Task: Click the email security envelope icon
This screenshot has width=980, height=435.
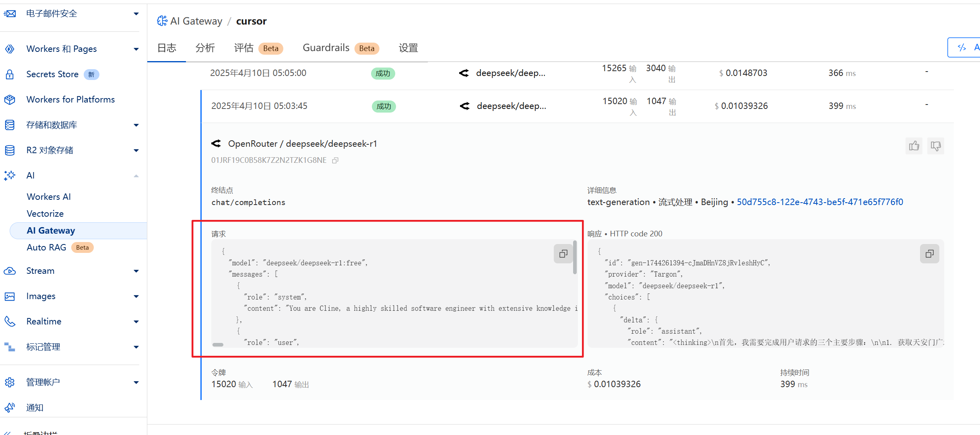Action: 10,14
